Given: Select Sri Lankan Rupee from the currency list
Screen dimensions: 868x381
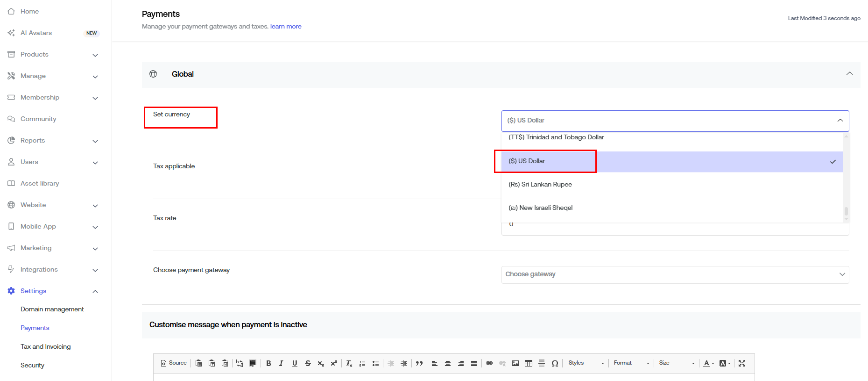Looking at the screenshot, I should 540,185.
